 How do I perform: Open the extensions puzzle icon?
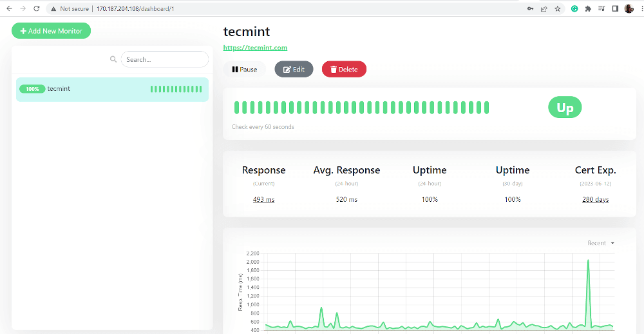click(x=588, y=8)
